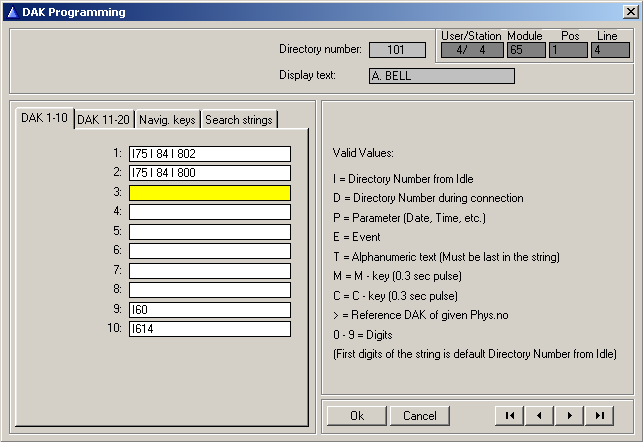The height and width of the screenshot is (442, 643).
Task: Click the Directory number field showing 101
Action: (x=397, y=50)
